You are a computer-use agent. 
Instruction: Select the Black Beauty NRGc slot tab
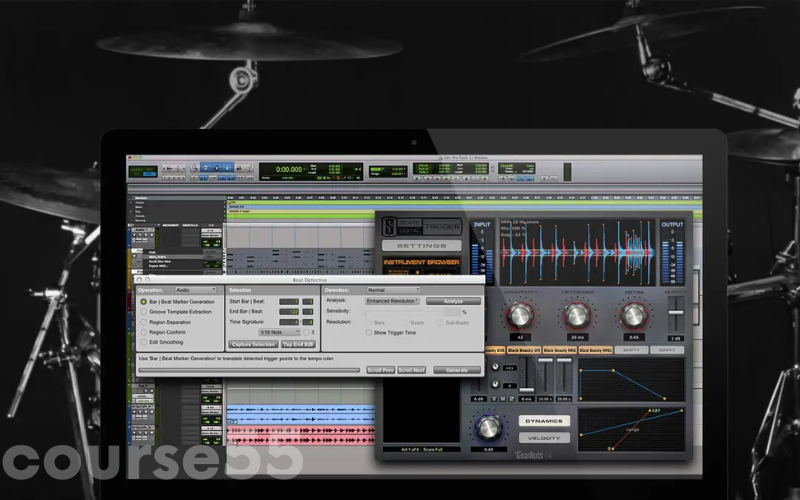tap(595, 350)
